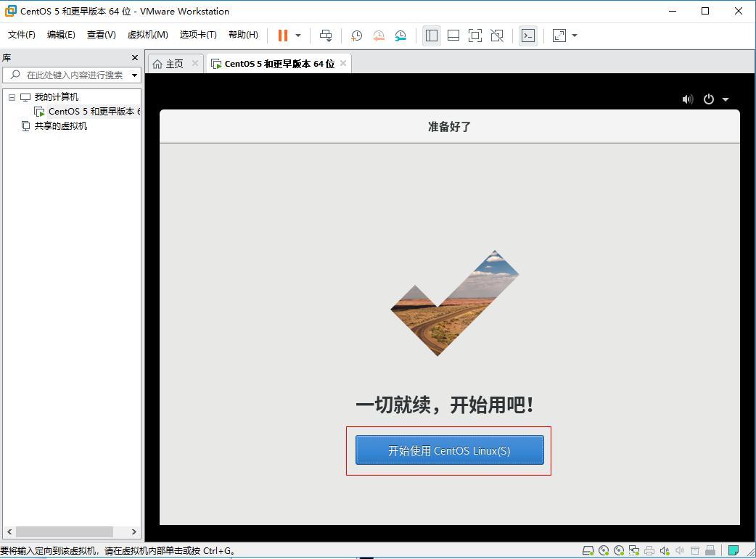Expand the search box dropdown in library

pos(135,74)
